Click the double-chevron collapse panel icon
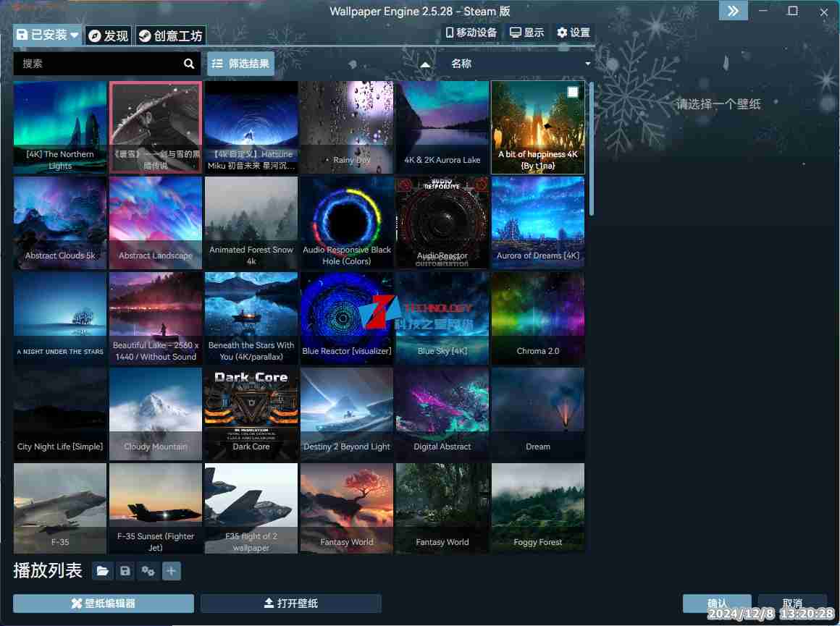Screen dimensions: 840x626 pyautogui.click(x=733, y=11)
